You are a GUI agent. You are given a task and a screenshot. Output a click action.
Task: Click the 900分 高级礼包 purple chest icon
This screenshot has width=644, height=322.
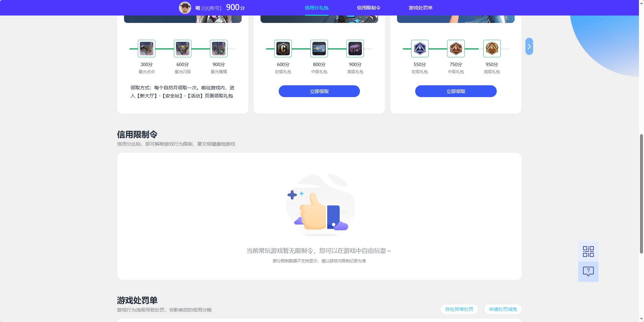[355, 49]
